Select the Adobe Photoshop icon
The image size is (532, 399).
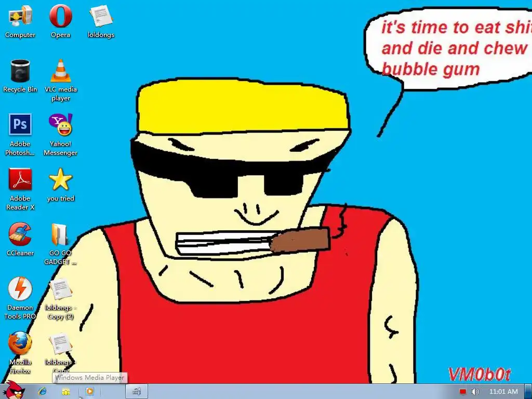coord(20,135)
